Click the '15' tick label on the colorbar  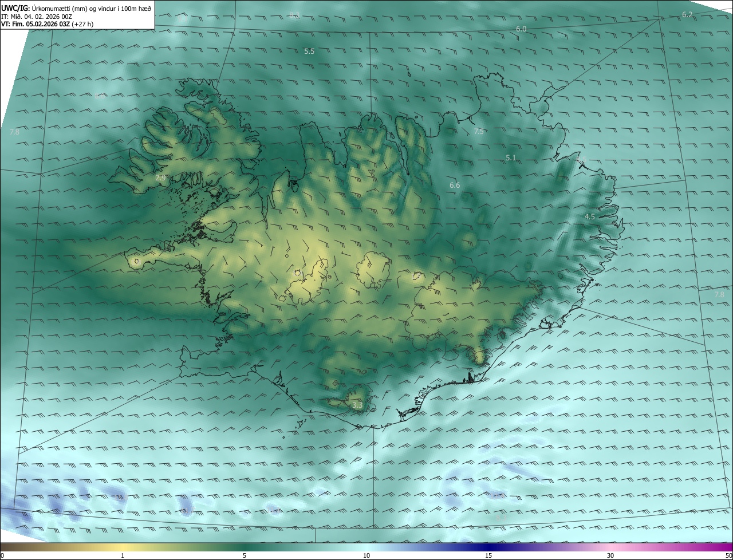coord(488,555)
